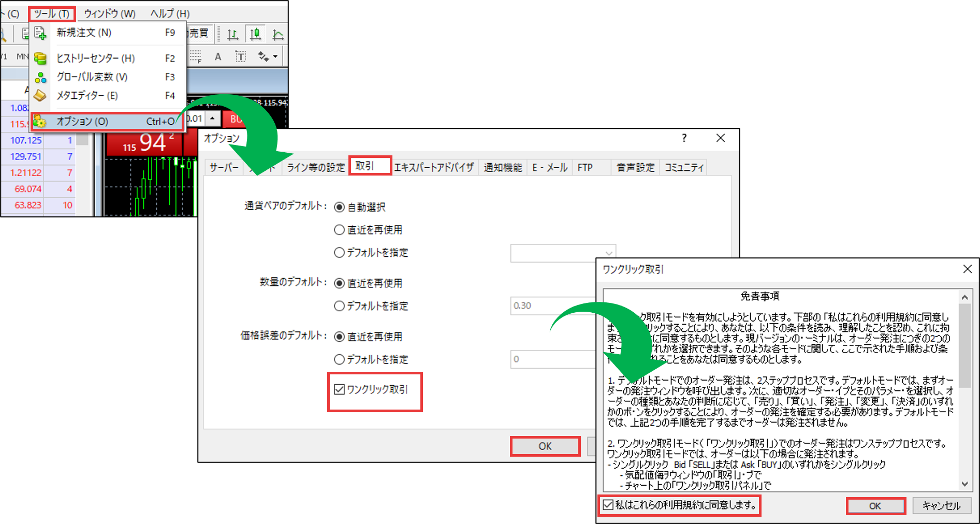Check the 私はこれらの利用規約に同意します box
The height and width of the screenshot is (524, 980).
(608, 505)
